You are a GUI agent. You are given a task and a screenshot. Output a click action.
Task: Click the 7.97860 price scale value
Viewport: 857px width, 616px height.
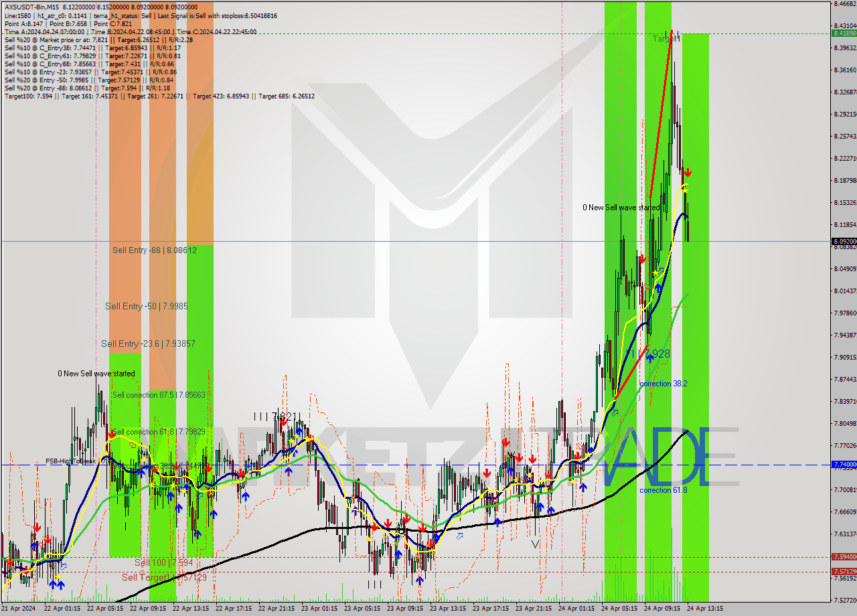pos(845,313)
